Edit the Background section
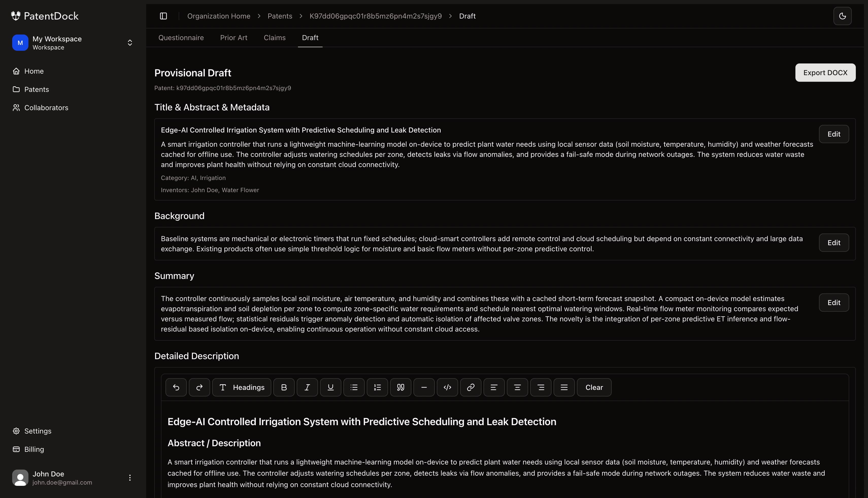 (x=834, y=242)
